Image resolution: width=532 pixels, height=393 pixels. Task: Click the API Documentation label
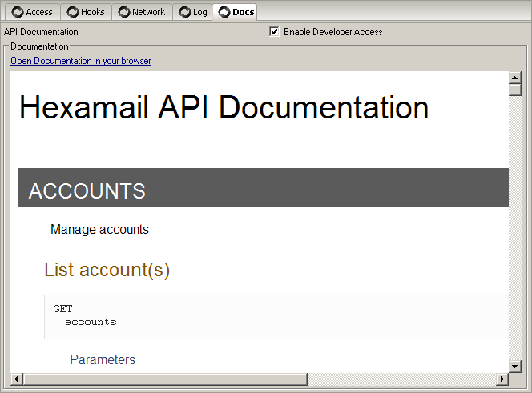pyautogui.click(x=41, y=32)
